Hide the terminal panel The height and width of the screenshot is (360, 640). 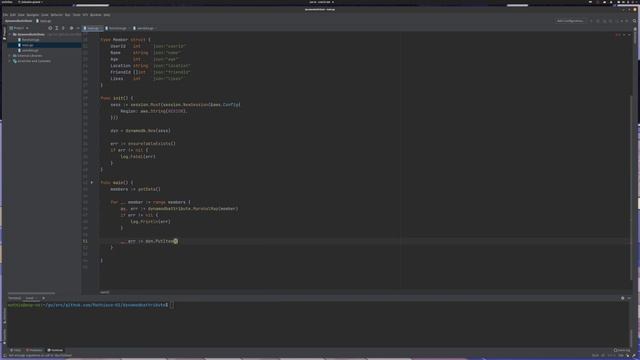pyautogui.click(x=629, y=298)
